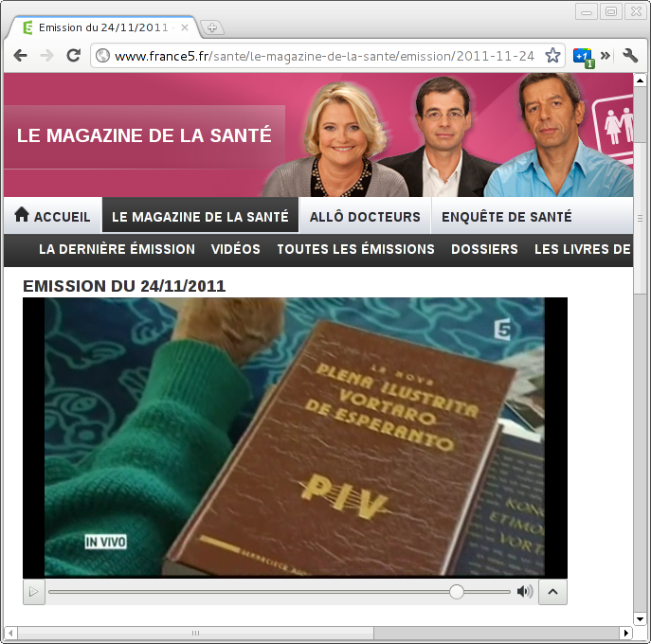The height and width of the screenshot is (644, 651).
Task: Click the home icon beside Accueil
Action: click(22, 216)
